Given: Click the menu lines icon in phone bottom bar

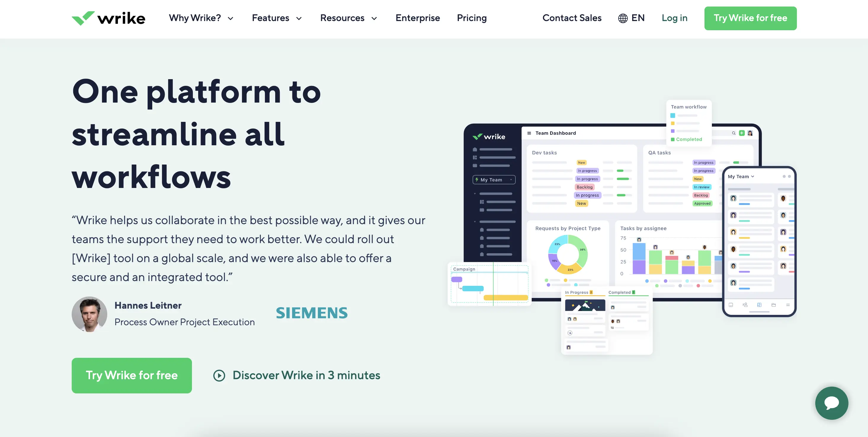Looking at the screenshot, I should (x=788, y=305).
